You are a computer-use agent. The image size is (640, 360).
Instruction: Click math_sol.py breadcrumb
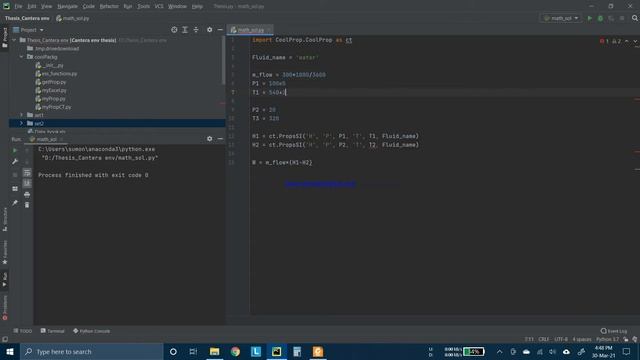73,18
